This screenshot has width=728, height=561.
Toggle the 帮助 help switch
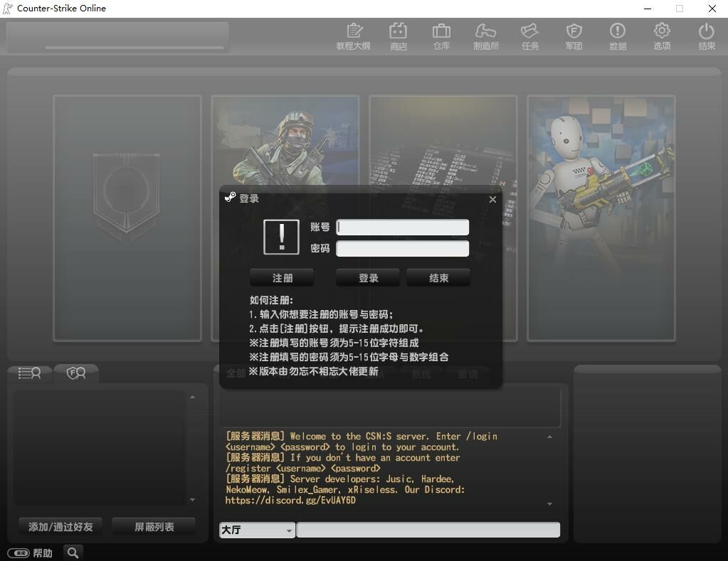[19, 553]
